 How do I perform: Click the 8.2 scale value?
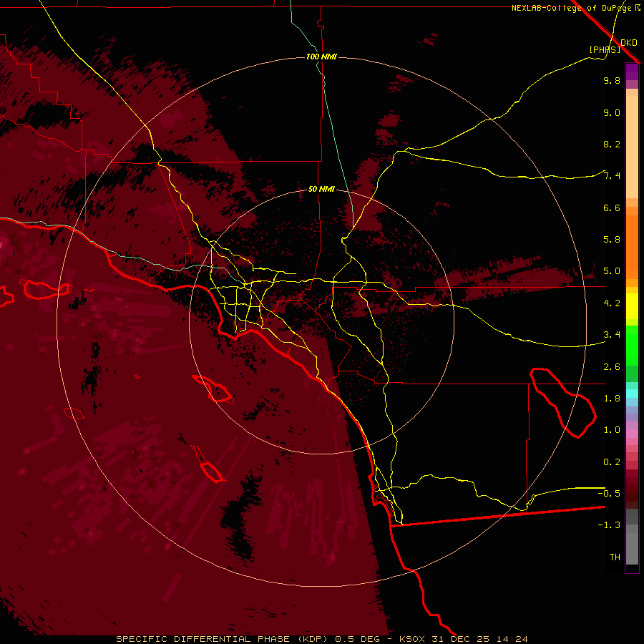(x=612, y=144)
